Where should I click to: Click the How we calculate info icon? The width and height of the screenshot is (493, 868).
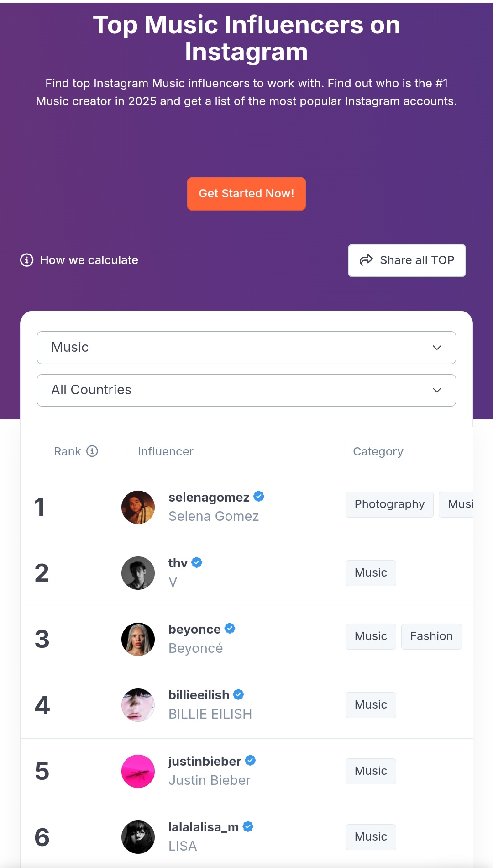click(x=27, y=260)
